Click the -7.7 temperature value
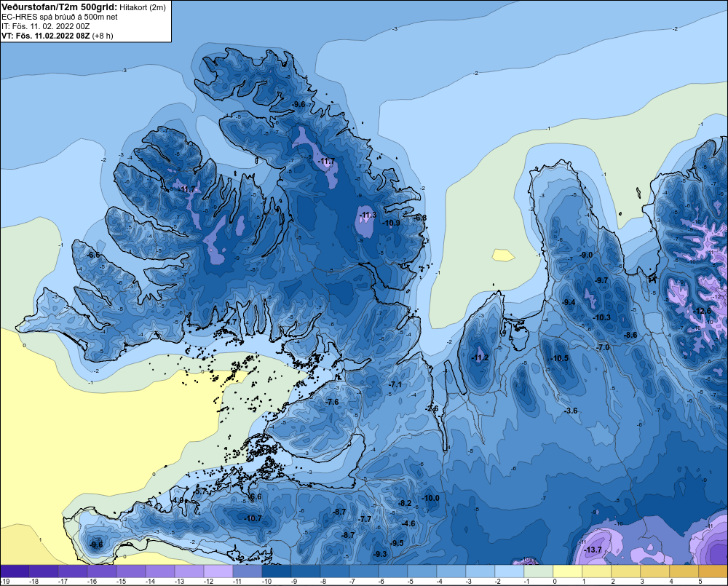 point(365,519)
